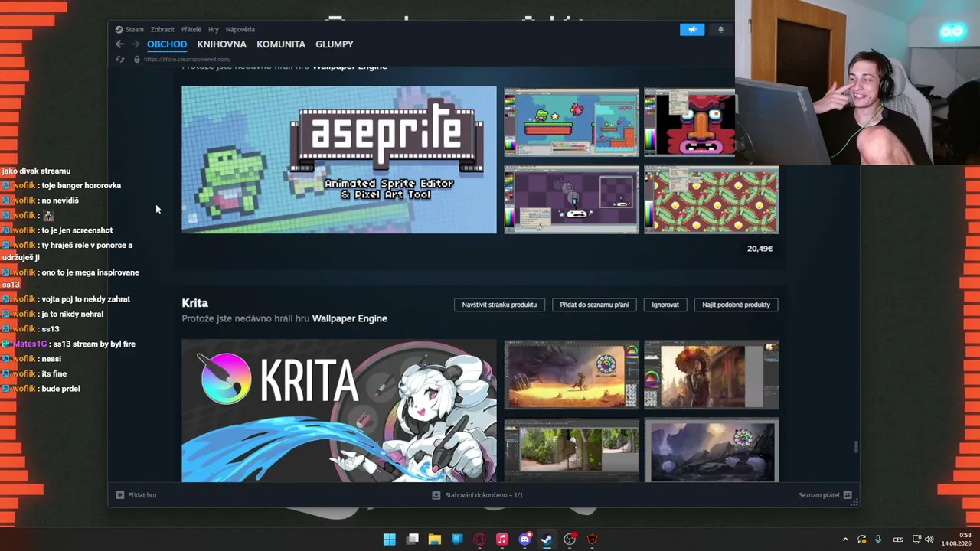
Task: Open Seznam přátel at the bottom right
Action: 819,495
